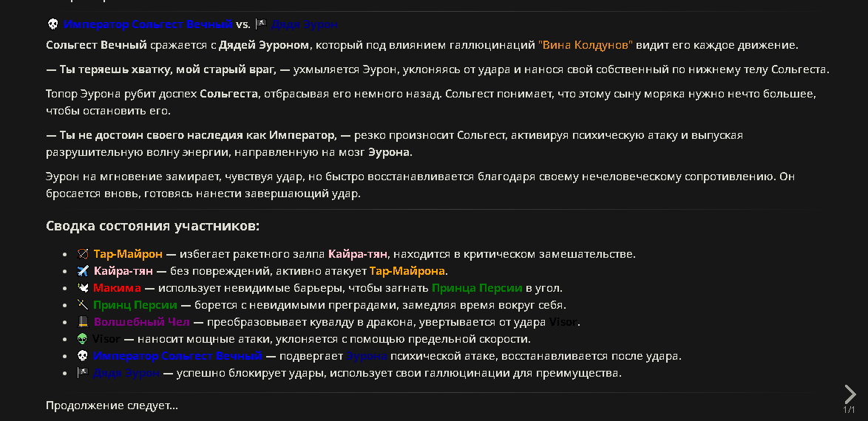
Task: Click the skull emoji in the summary list
Action: [x=83, y=356]
